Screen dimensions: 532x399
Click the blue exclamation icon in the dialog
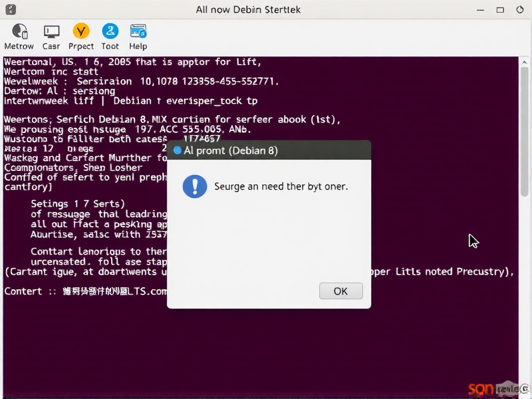[x=194, y=186]
